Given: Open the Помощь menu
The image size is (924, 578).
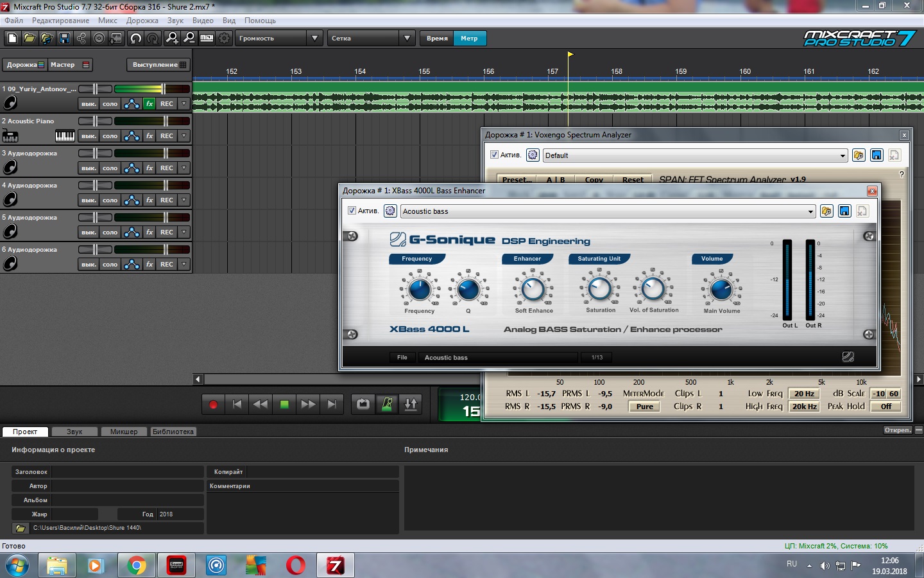Looking at the screenshot, I should click(260, 21).
